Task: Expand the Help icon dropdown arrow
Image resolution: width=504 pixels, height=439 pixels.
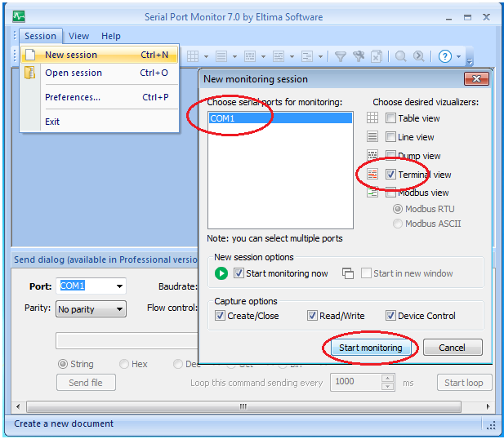Action: coord(459,57)
